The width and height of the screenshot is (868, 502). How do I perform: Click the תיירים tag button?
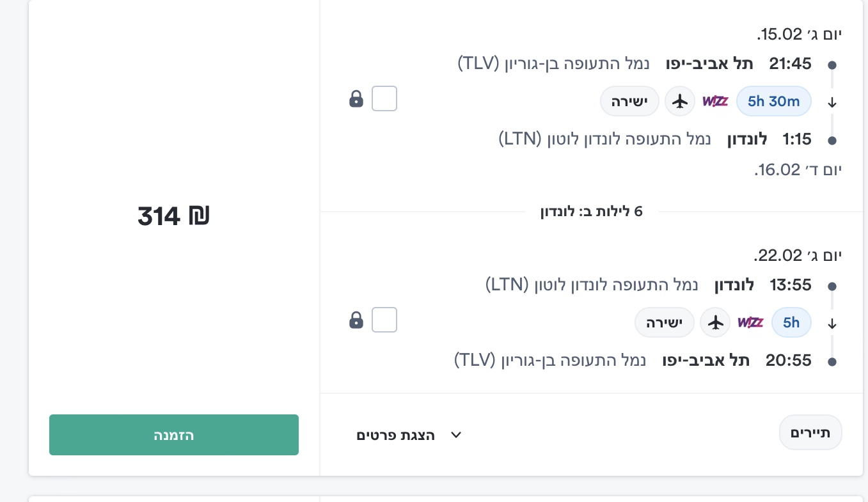pos(810,432)
